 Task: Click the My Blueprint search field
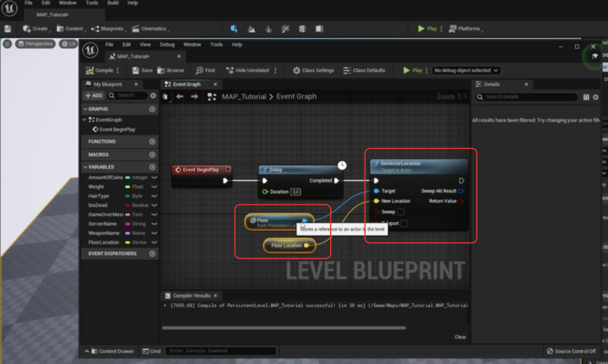click(127, 95)
